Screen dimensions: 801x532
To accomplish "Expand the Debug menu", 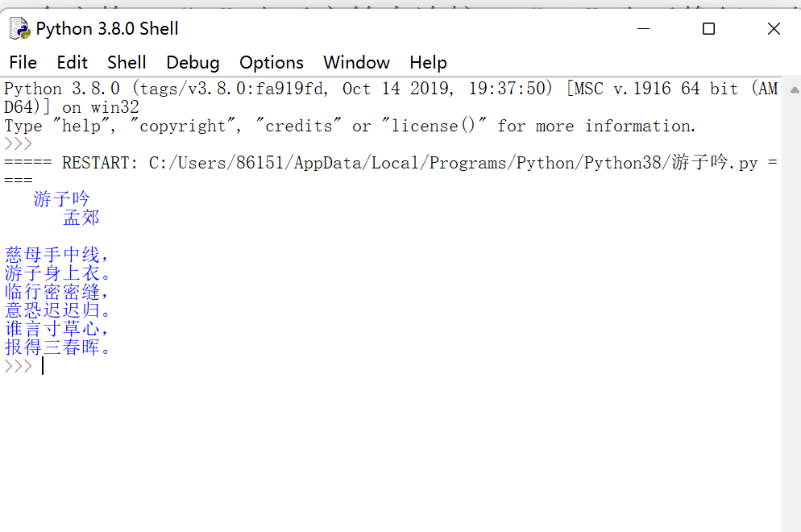I will pyautogui.click(x=193, y=63).
